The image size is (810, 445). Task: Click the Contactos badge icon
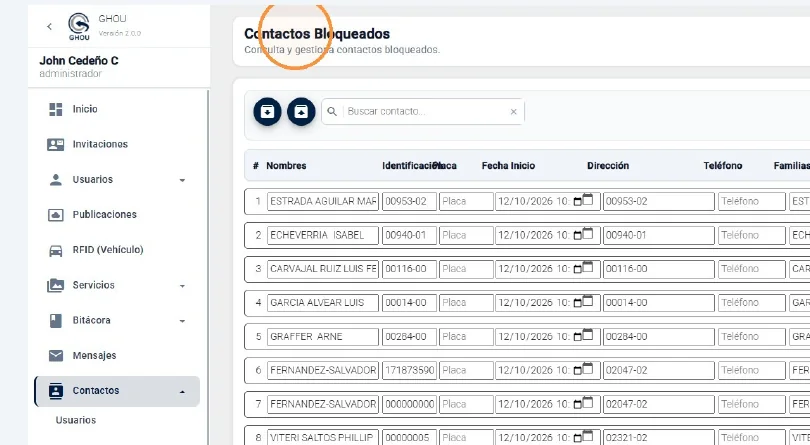coord(55,391)
